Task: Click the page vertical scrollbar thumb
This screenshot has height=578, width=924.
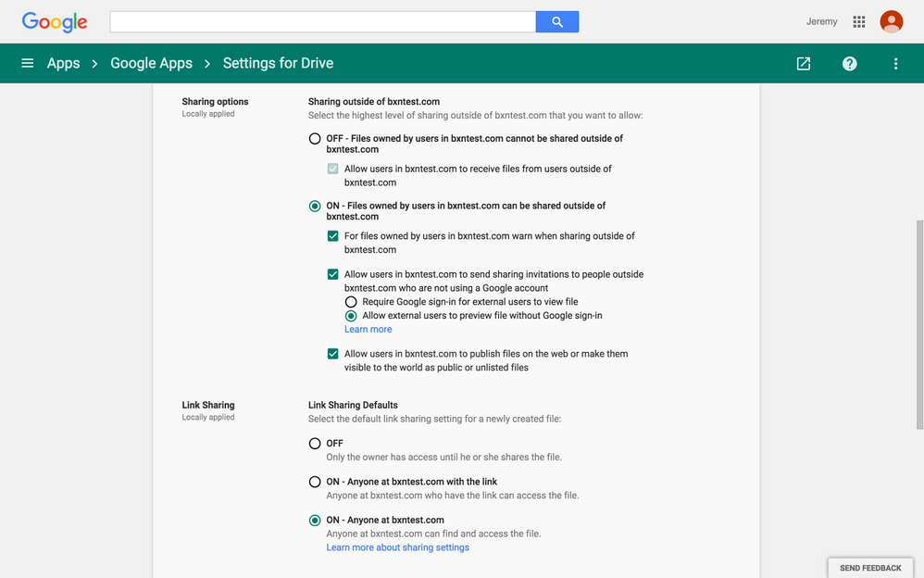Action: 919,324
